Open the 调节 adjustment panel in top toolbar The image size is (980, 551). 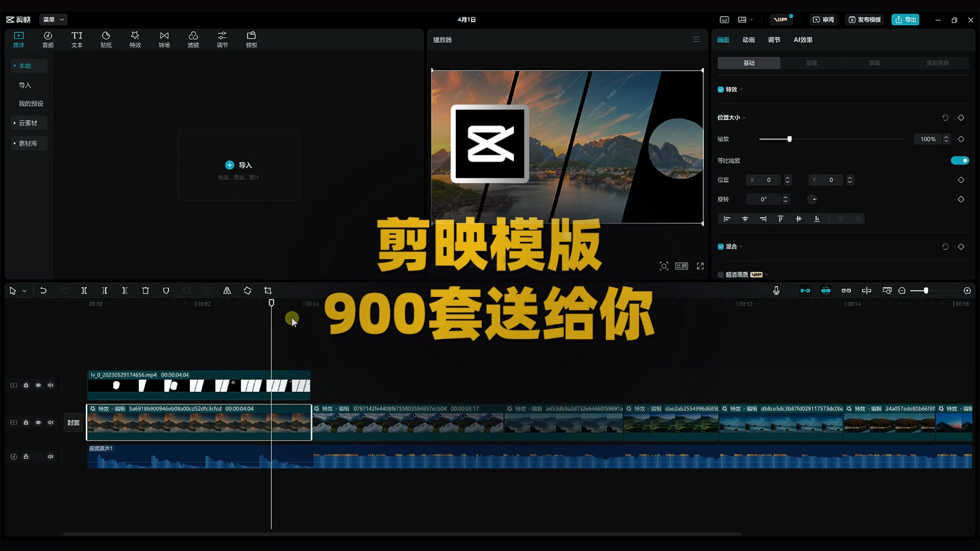coord(222,40)
